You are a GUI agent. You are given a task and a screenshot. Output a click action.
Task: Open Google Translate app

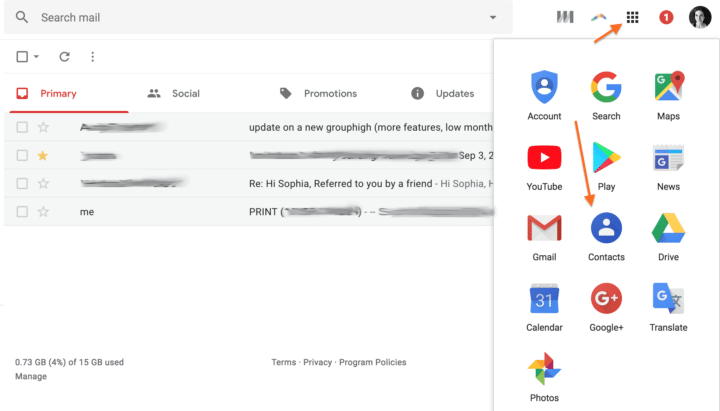point(668,307)
